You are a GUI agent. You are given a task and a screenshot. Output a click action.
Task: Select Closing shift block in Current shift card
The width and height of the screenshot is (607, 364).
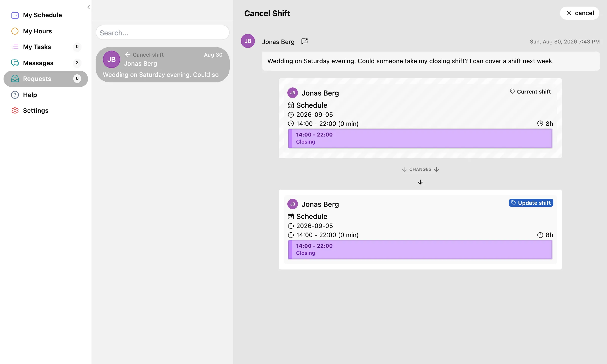[x=420, y=138]
